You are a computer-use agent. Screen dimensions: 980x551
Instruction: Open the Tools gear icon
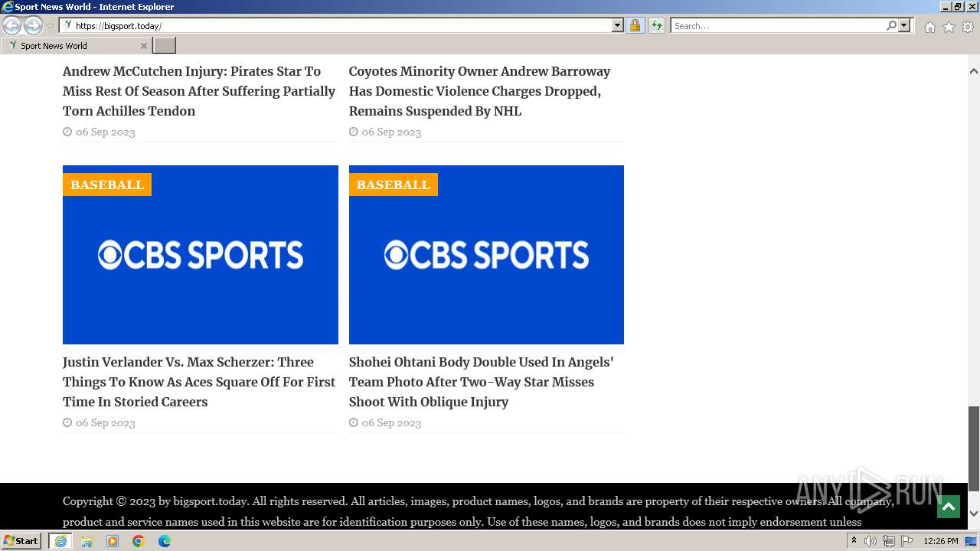968,27
